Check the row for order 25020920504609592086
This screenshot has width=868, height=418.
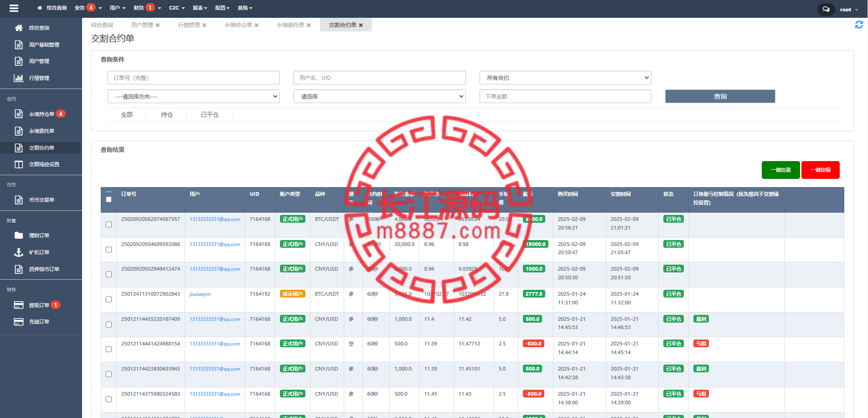pyautogui.click(x=108, y=250)
